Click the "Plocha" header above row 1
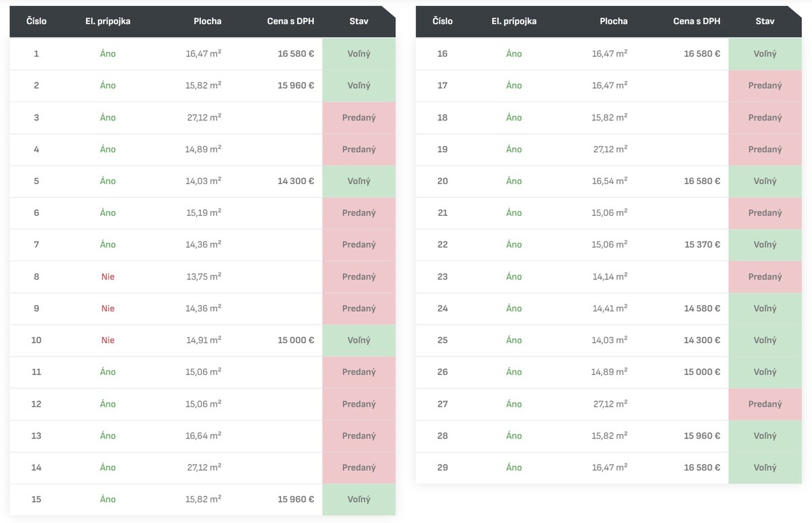812x523 pixels. pos(208,21)
